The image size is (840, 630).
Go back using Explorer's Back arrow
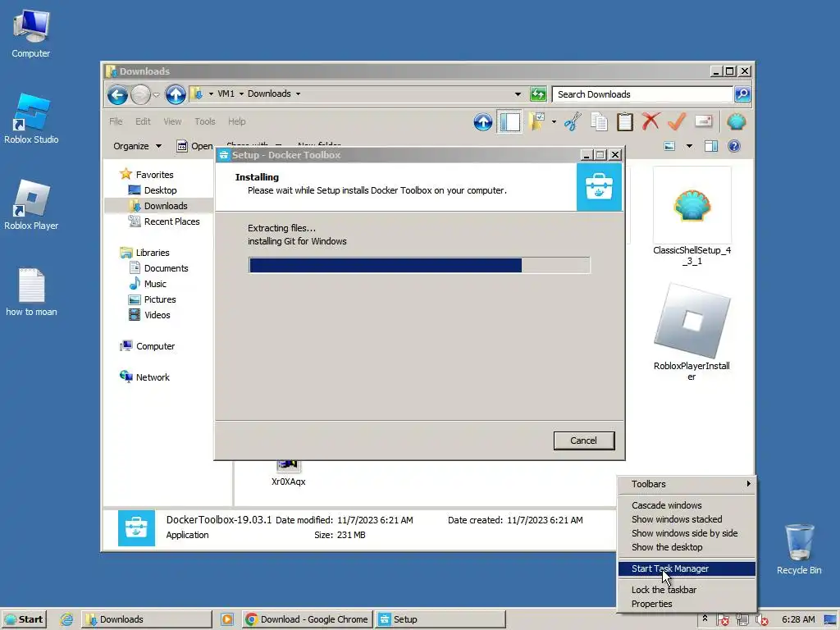117,95
